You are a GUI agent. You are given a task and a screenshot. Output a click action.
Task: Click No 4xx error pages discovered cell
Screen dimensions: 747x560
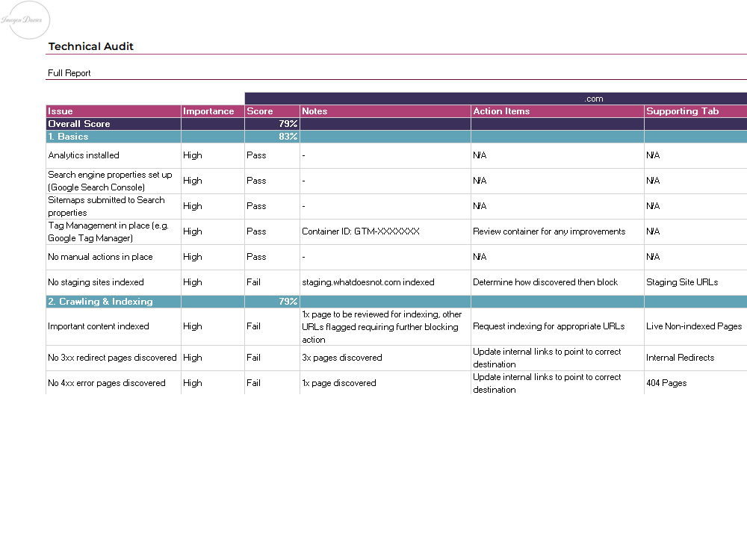pyautogui.click(x=114, y=383)
